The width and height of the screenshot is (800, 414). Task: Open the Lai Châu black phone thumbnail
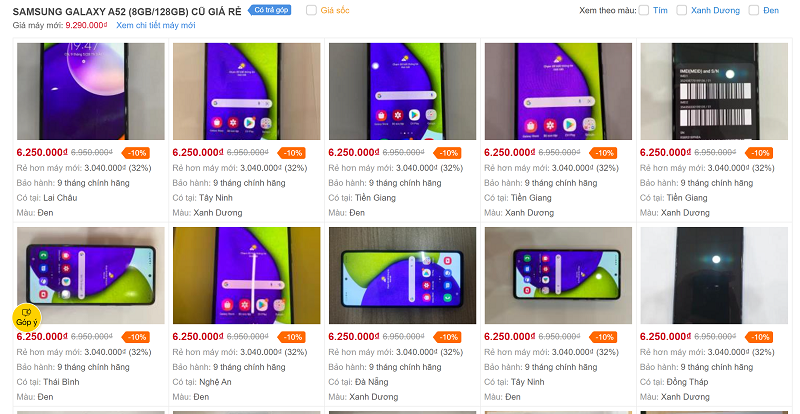91,91
